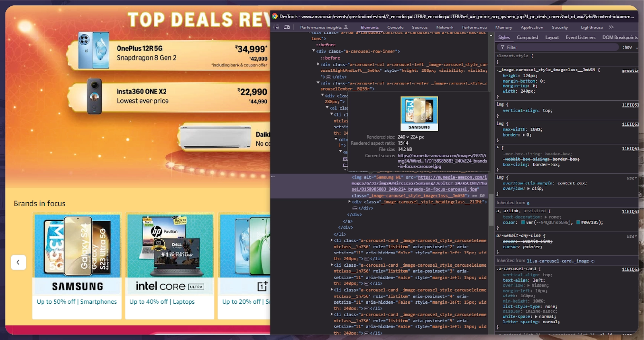Viewport: 644px width, 340px height.
Task: Click the var(--N4QdChsbGN6j) color swatch
Action: 523,222
